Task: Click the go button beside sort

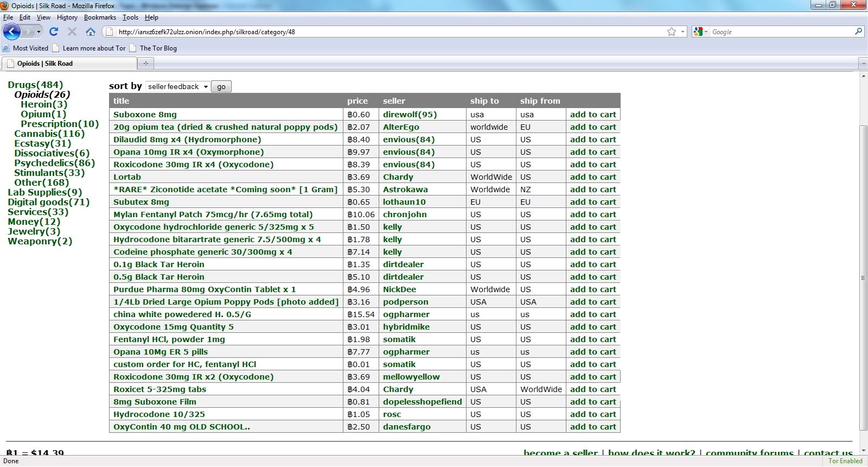Action: [x=221, y=86]
